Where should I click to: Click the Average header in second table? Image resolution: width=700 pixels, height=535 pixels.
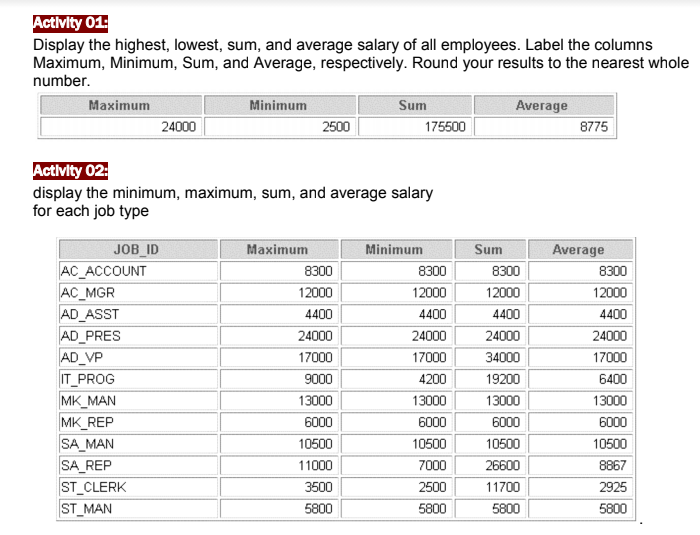pos(580,249)
